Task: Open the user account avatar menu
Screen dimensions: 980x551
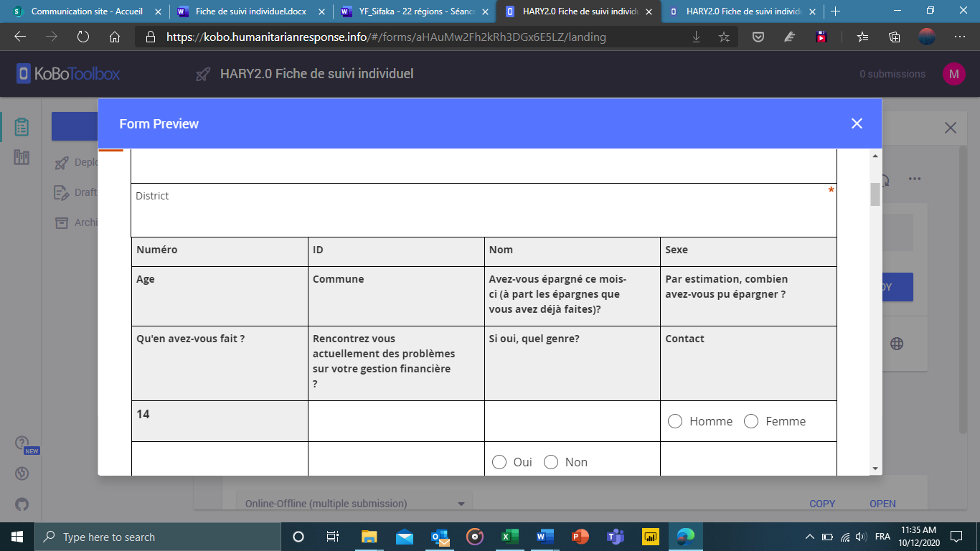Action: [x=953, y=74]
